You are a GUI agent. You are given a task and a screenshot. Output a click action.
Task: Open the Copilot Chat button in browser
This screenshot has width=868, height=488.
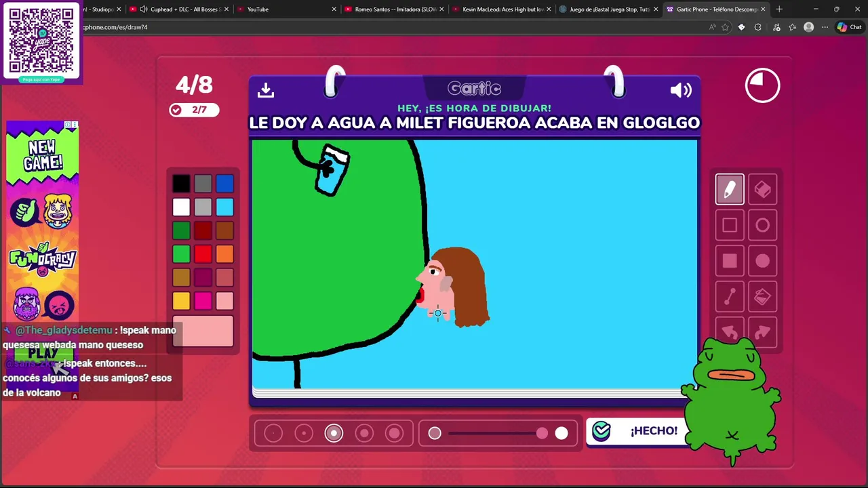point(850,27)
